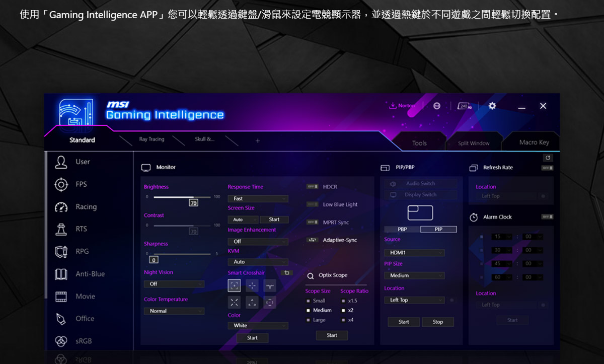Click the Brightness slider track
This screenshot has width=604, height=364.
pos(182,197)
